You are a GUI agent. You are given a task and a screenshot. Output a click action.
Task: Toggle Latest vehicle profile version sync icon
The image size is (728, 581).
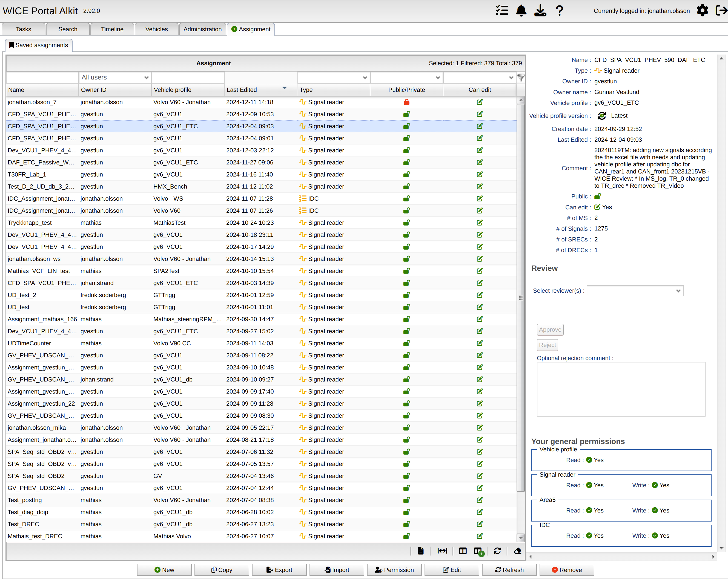(602, 116)
